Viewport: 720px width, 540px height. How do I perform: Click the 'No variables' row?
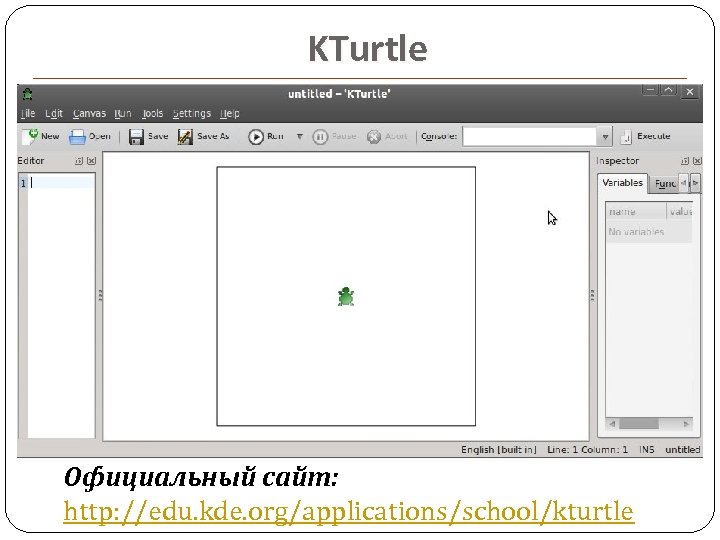pyautogui.click(x=649, y=231)
